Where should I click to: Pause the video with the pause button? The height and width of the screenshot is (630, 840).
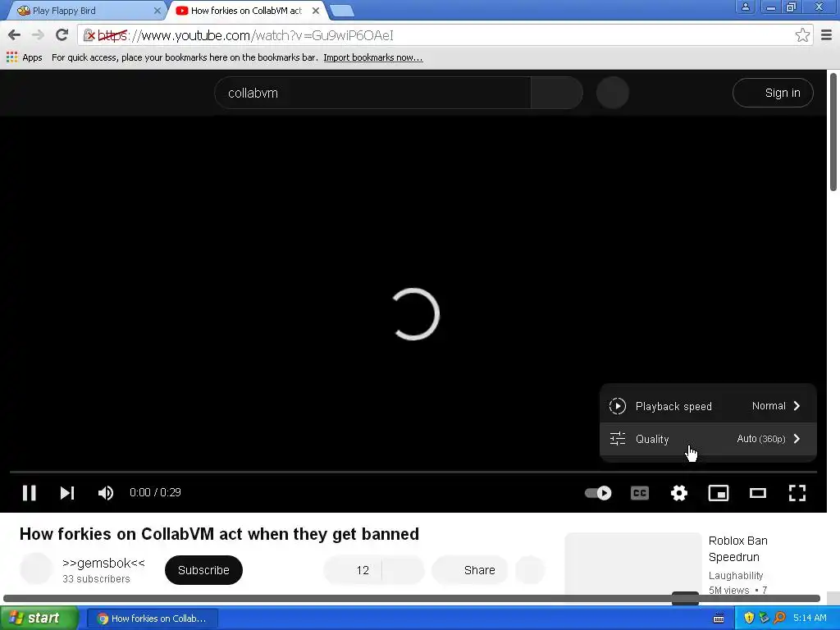point(29,493)
